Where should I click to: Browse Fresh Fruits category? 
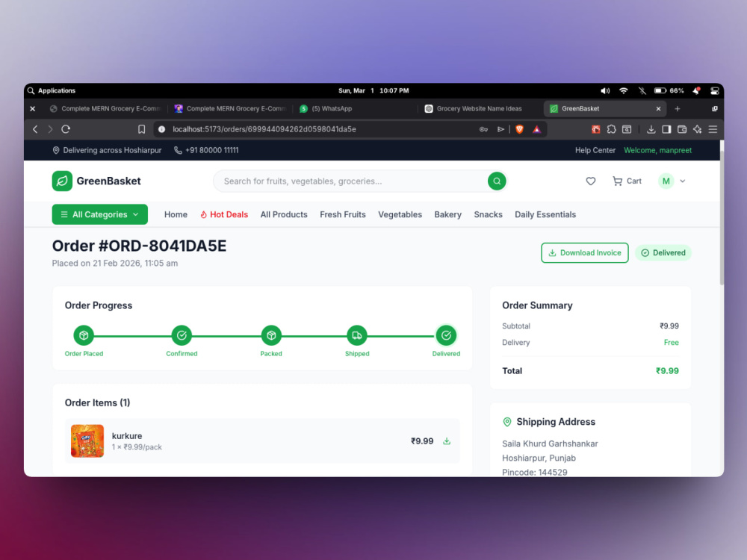(x=343, y=214)
